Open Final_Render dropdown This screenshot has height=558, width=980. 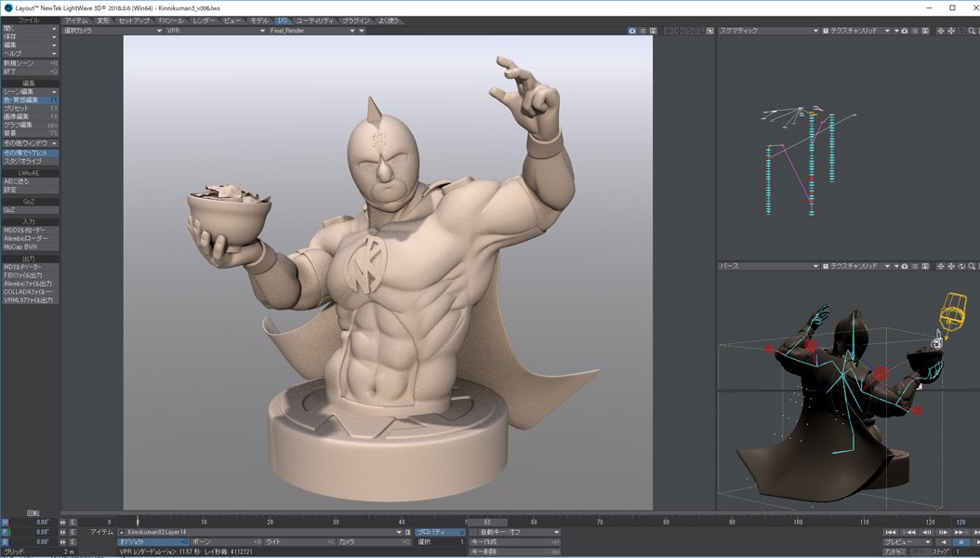(312, 31)
